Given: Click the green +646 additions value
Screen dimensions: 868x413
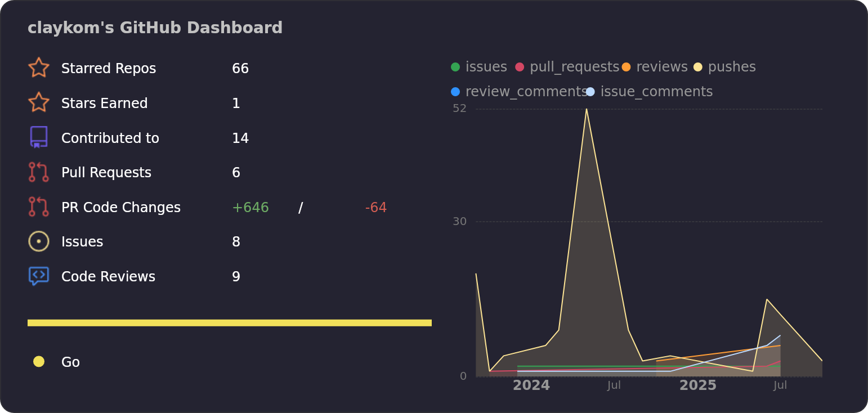Looking at the screenshot, I should [x=250, y=208].
